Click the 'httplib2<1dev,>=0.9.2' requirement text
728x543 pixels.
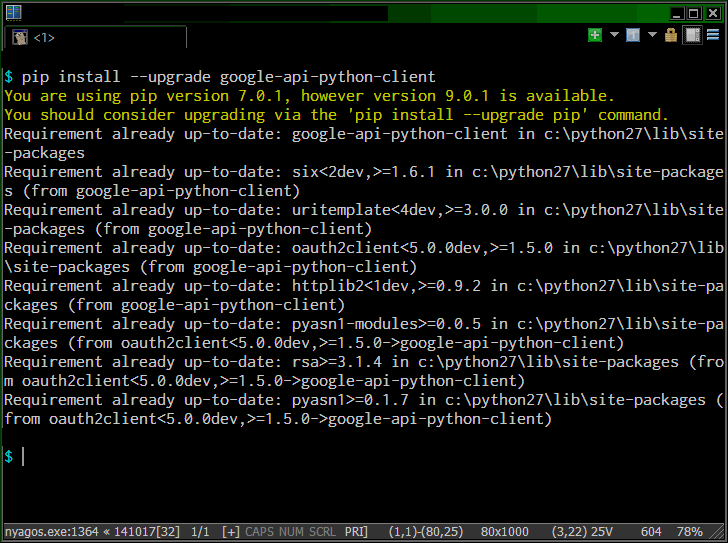click(x=386, y=286)
